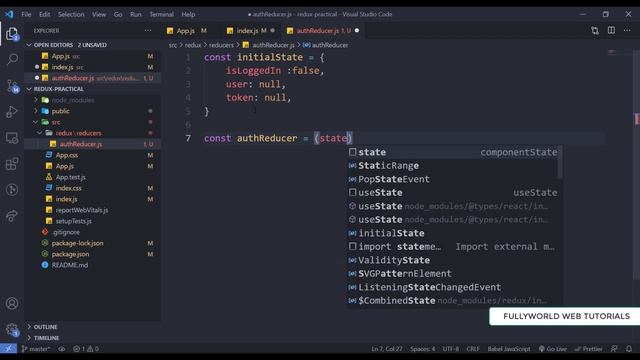The image size is (640, 360).
Task: Open editor More Actions ellipsis
Action: [x=627, y=31]
